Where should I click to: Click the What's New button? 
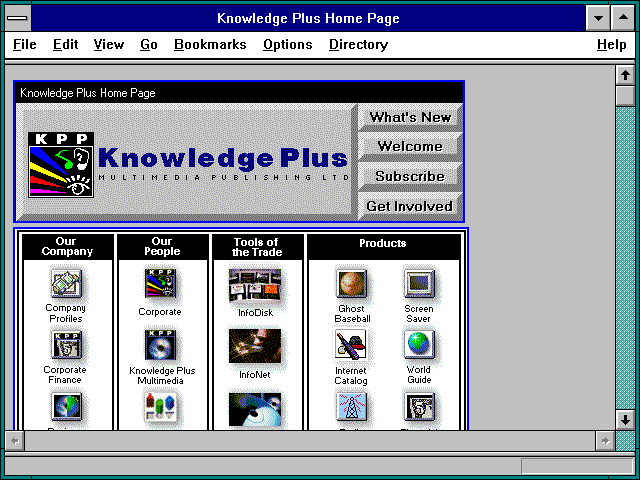point(410,118)
